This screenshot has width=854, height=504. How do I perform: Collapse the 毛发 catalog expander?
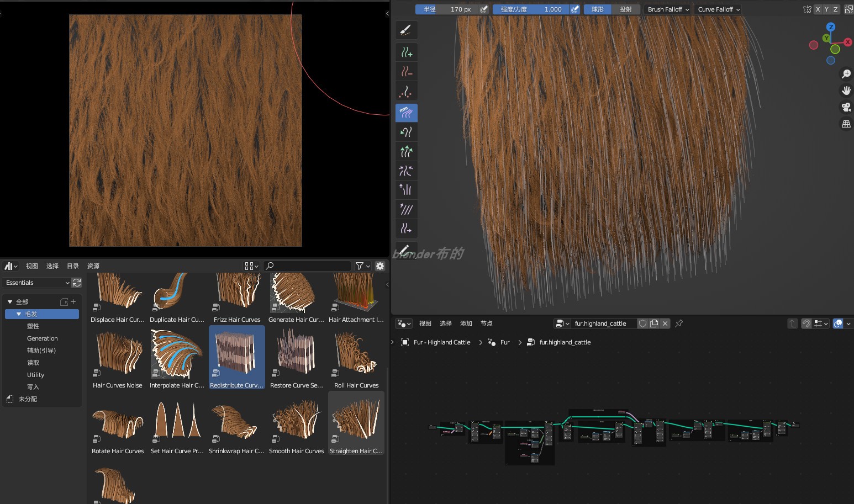pos(18,314)
